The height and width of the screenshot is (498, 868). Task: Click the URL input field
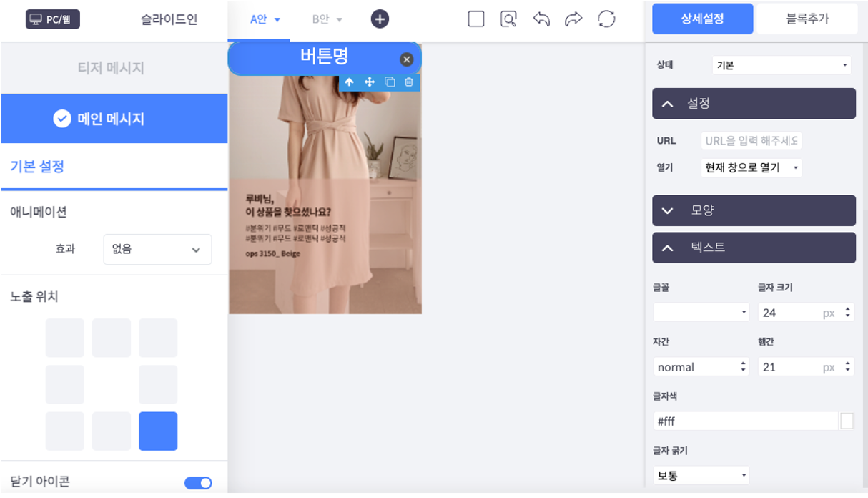point(751,140)
